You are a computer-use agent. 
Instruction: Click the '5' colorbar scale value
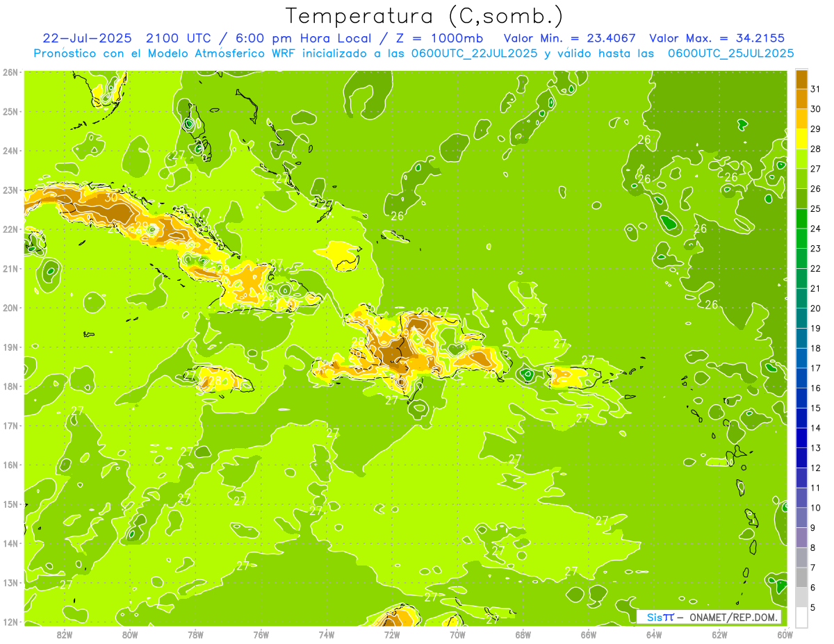click(x=815, y=607)
